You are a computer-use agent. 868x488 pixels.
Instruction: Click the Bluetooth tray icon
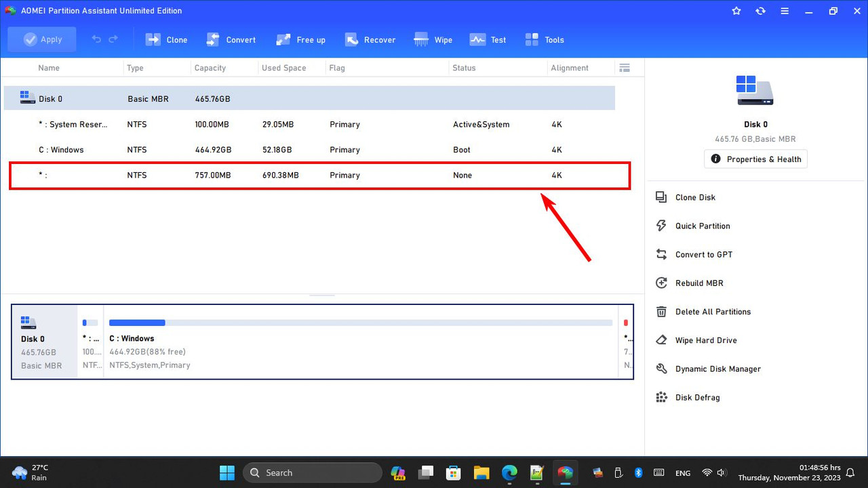point(638,472)
